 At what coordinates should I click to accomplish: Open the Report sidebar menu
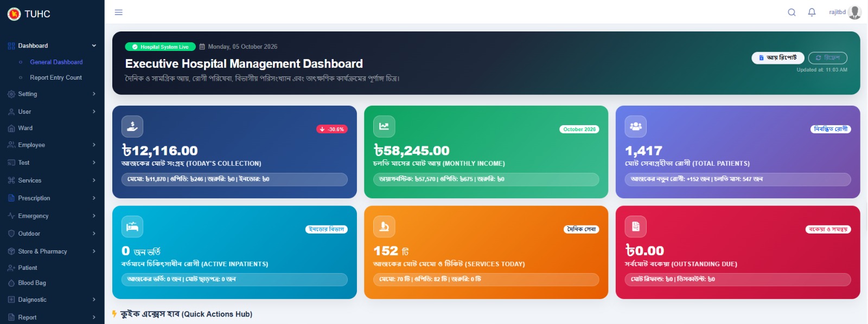pos(52,317)
